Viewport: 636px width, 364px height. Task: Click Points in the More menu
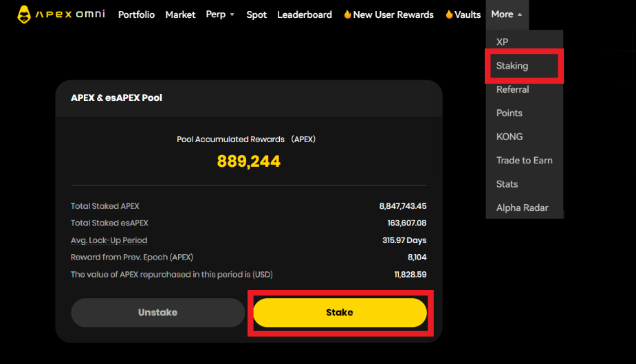tap(509, 113)
